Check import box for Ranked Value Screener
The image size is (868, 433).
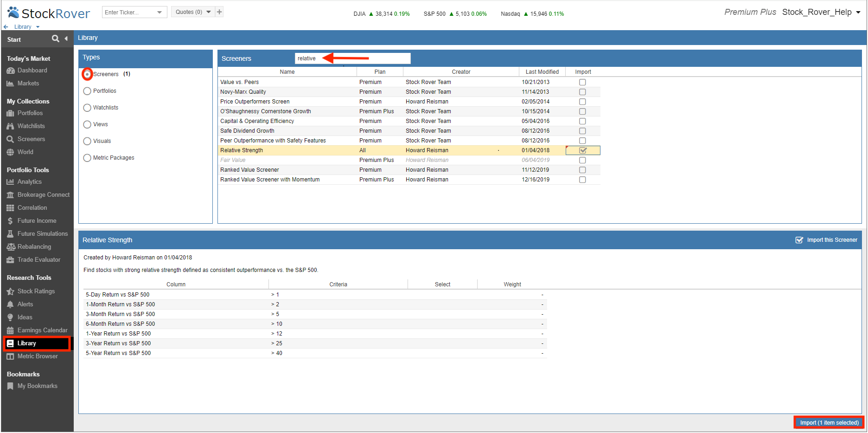click(x=582, y=170)
